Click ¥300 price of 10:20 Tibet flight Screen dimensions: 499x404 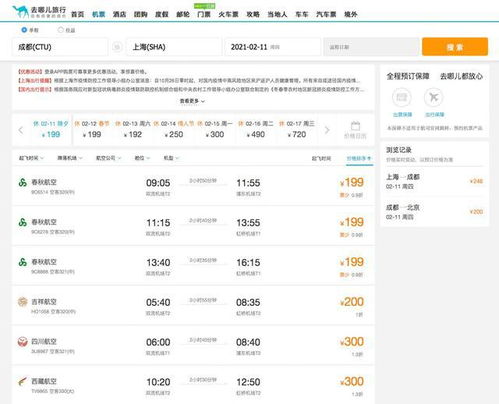click(352, 381)
